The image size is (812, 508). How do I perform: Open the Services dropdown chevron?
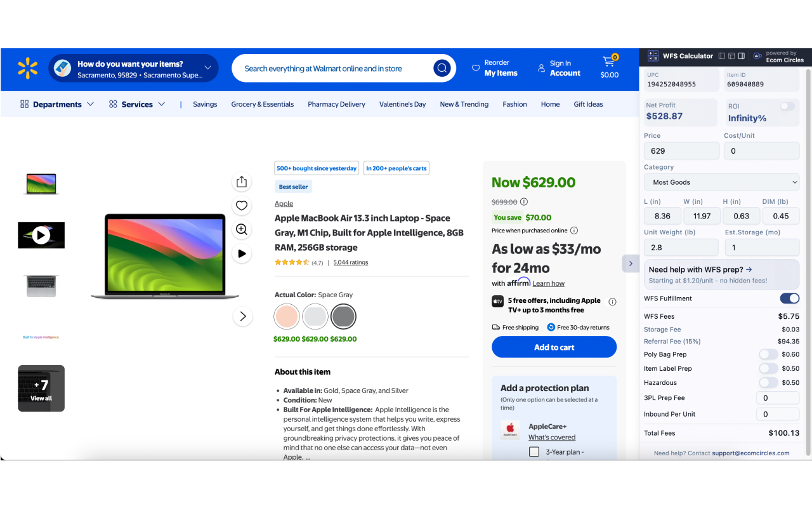tap(161, 104)
